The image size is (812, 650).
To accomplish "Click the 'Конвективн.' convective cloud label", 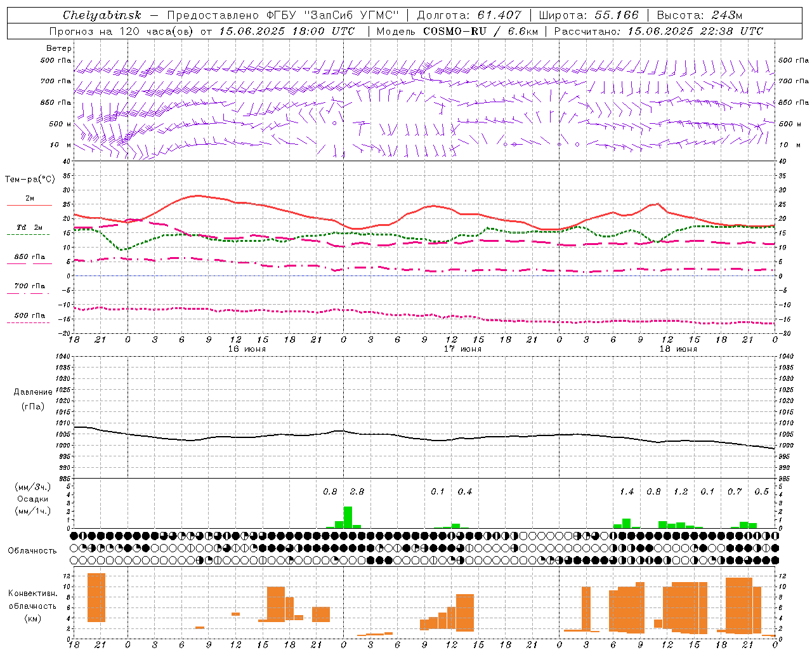I will coord(32,594).
